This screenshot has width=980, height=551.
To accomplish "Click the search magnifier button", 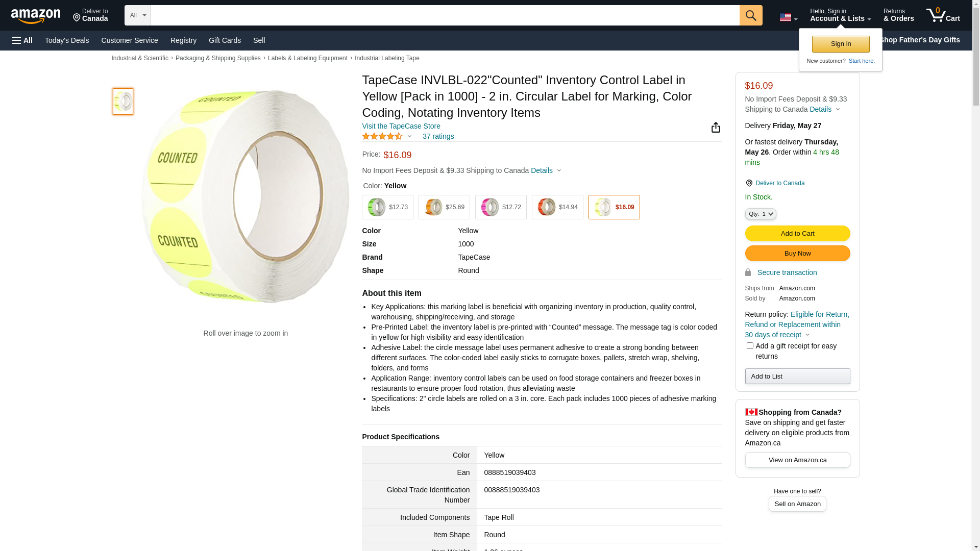I will coord(751,15).
